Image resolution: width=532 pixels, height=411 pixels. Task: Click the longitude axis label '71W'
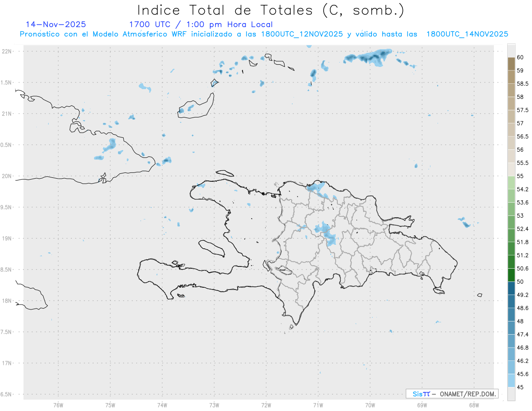tap(318, 405)
